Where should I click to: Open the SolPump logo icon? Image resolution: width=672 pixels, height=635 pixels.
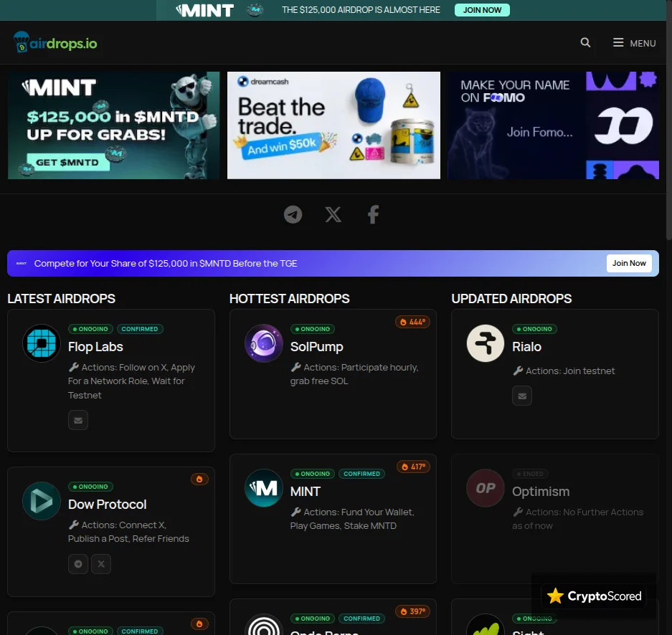tap(264, 343)
